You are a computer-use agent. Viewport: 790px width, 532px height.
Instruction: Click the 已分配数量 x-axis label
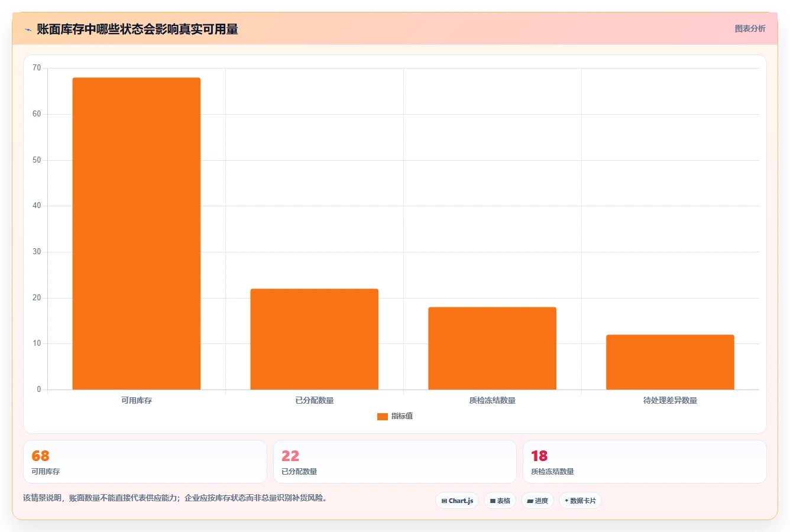pos(315,400)
